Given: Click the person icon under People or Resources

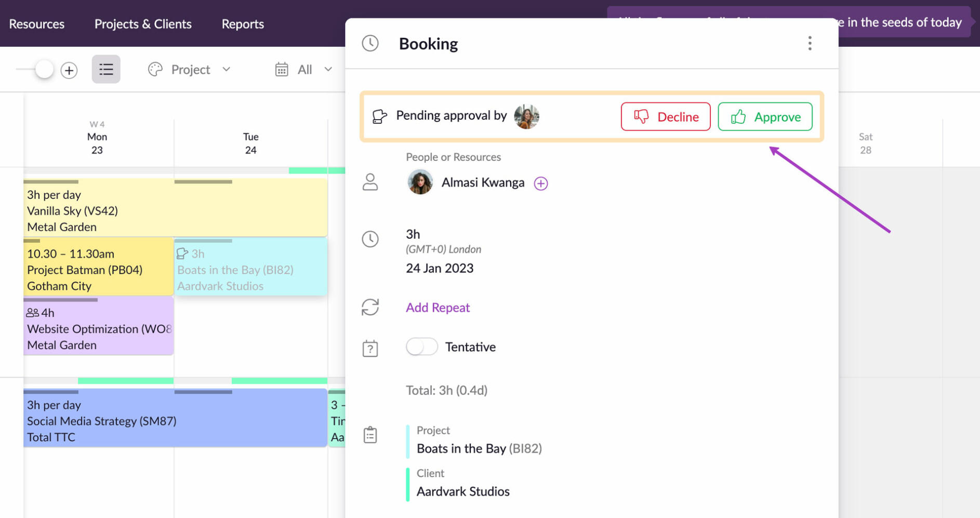Looking at the screenshot, I should pyautogui.click(x=370, y=183).
